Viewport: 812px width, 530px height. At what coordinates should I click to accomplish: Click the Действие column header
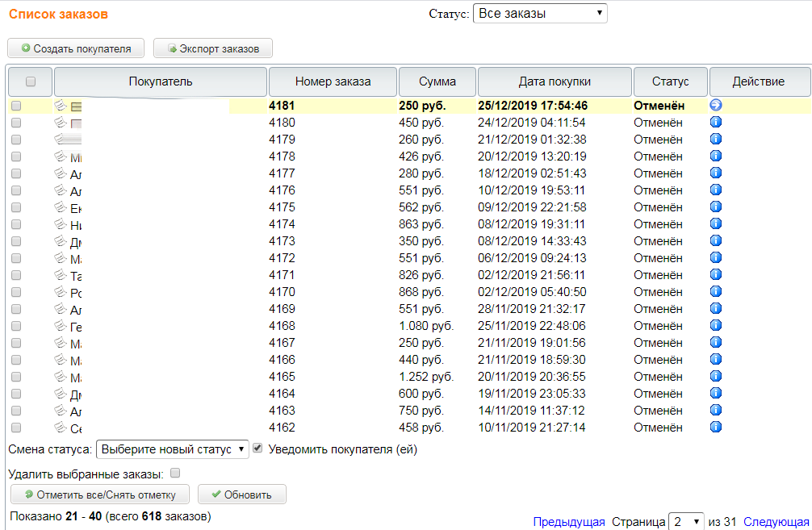tap(759, 81)
